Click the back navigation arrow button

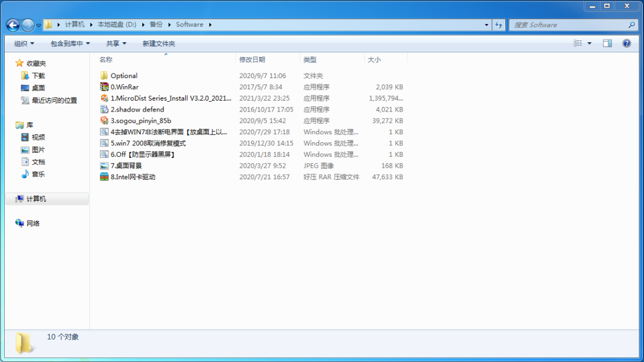tap(13, 25)
